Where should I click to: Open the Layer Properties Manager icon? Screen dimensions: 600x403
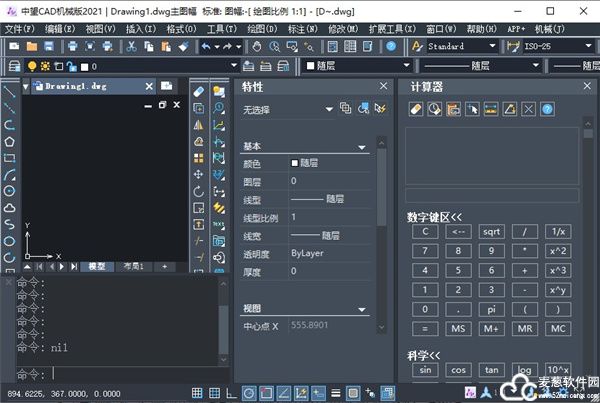pos(14,66)
